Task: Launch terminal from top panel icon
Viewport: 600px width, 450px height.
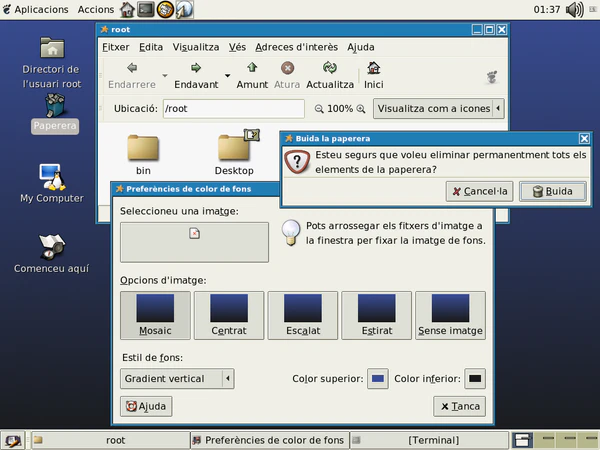Action: [146, 10]
